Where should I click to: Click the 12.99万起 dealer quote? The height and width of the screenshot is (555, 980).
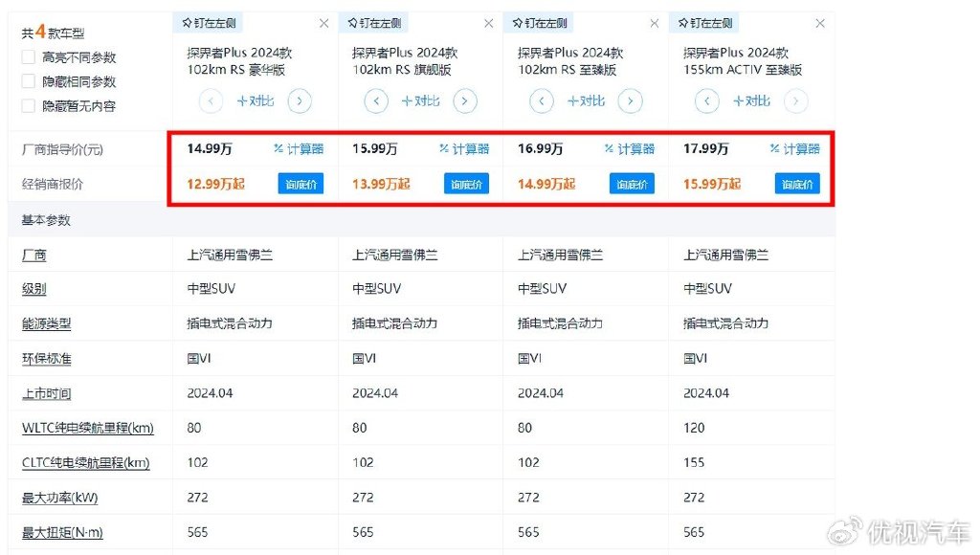[x=215, y=185]
